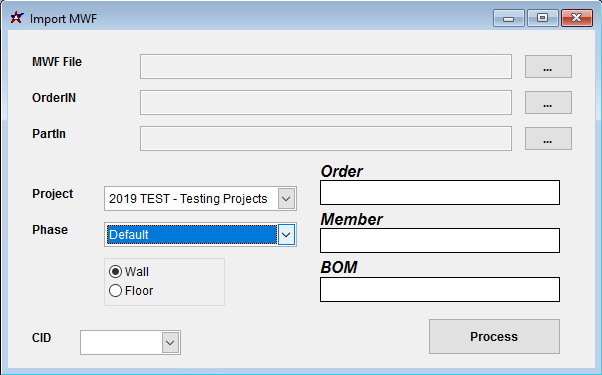Expand the CID combo box arrow

pyautogui.click(x=170, y=342)
